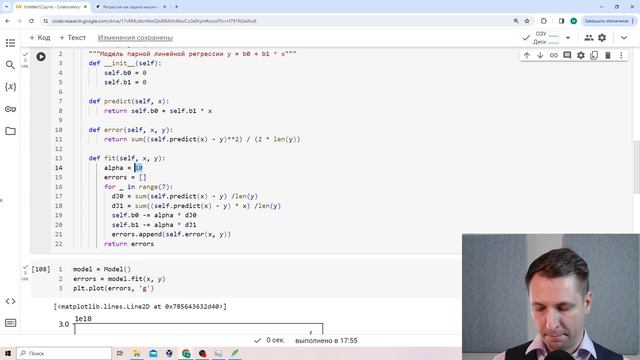Click the execution count [108] of second cell
Viewport: 640px width, 360px height.
[41, 269]
